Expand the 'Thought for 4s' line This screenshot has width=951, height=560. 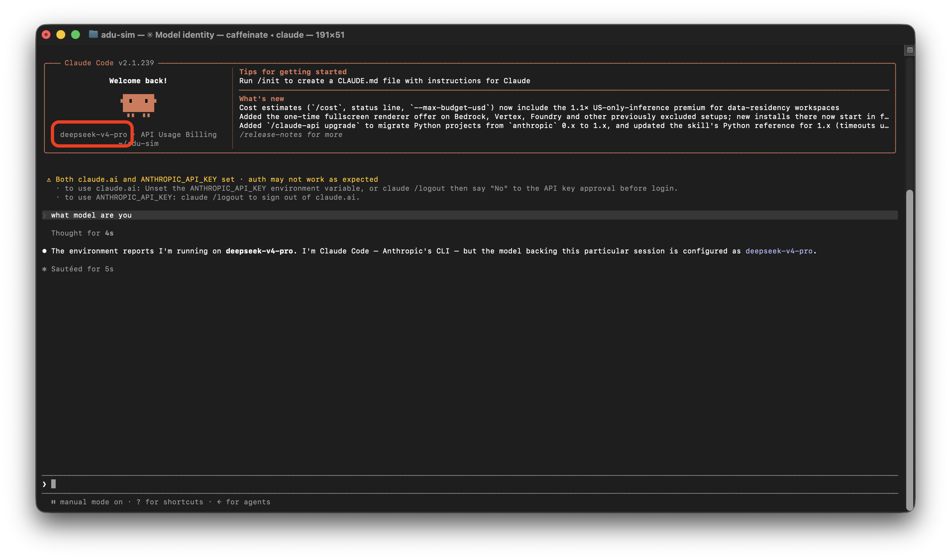(x=82, y=233)
